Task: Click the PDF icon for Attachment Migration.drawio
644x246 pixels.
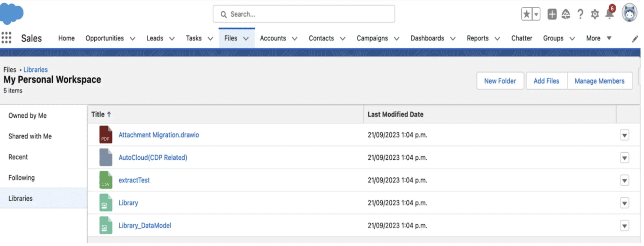Action: 105,135
